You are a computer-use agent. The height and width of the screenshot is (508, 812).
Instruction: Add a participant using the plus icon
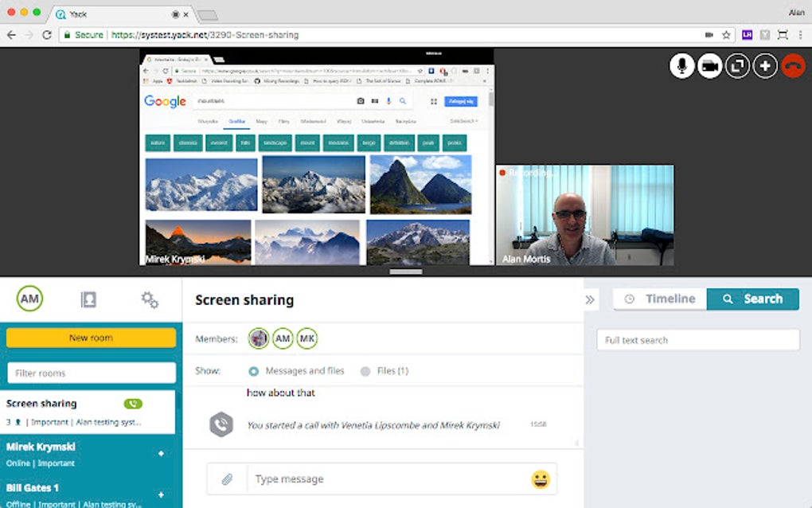click(764, 65)
